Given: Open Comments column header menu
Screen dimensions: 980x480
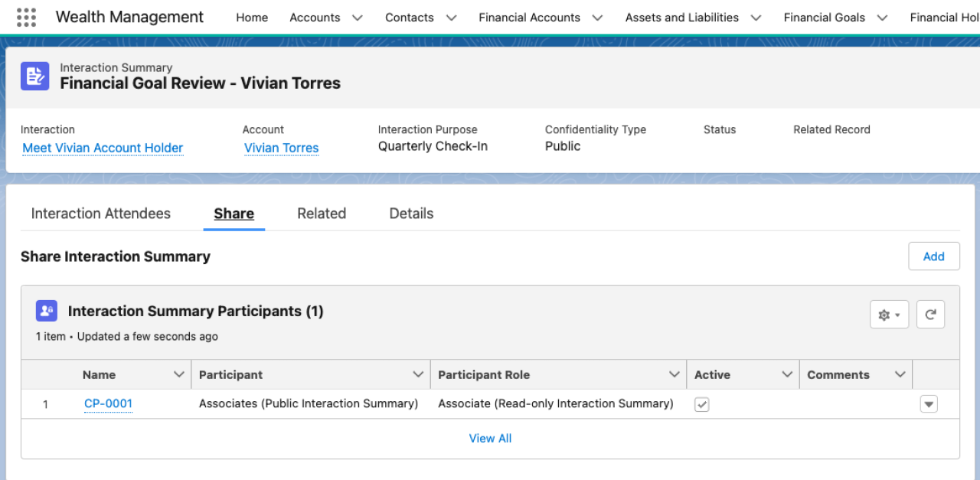Looking at the screenshot, I should (900, 374).
